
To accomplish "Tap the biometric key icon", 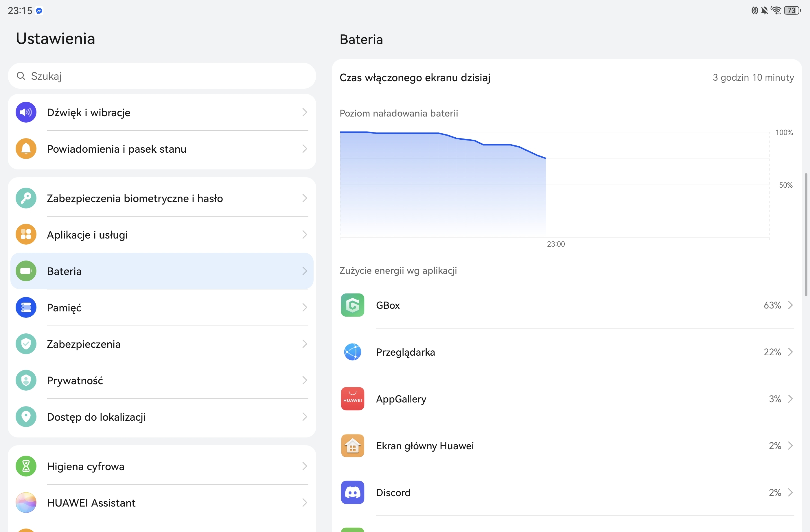I will pyautogui.click(x=26, y=198).
